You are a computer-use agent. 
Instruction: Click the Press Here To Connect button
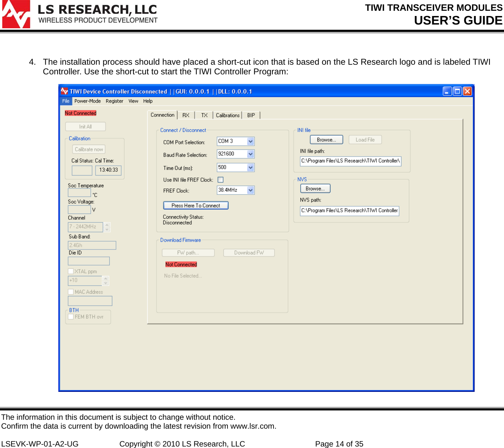[x=196, y=206]
